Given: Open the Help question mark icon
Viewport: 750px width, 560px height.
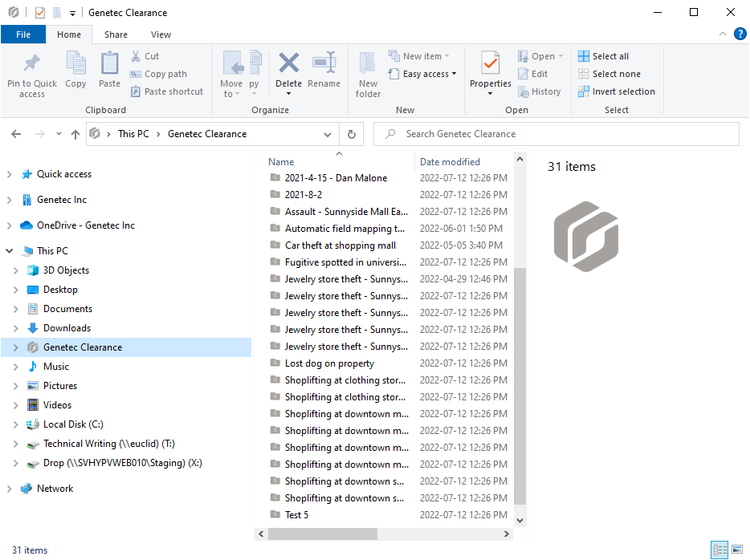Looking at the screenshot, I should tap(740, 34).
